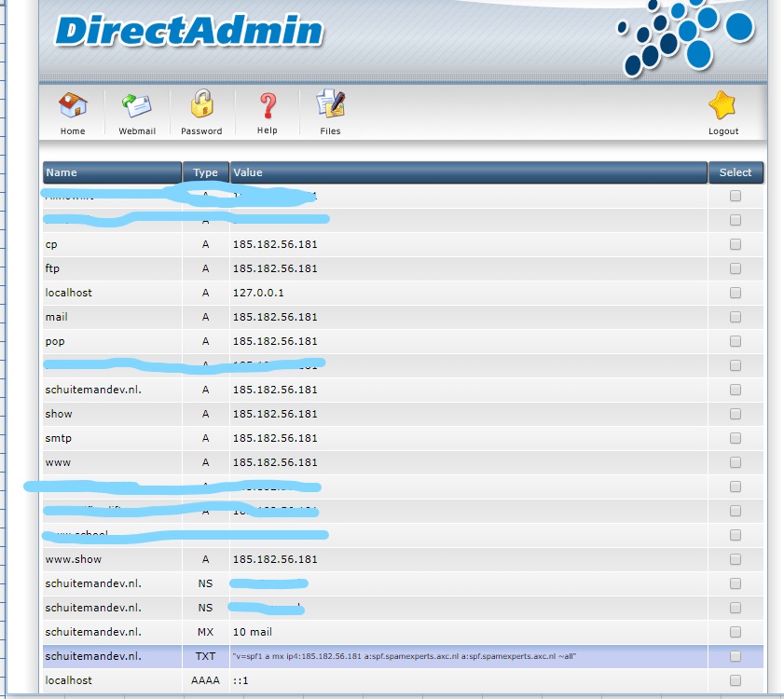
Task: Click the Type column header
Action: [205, 172]
